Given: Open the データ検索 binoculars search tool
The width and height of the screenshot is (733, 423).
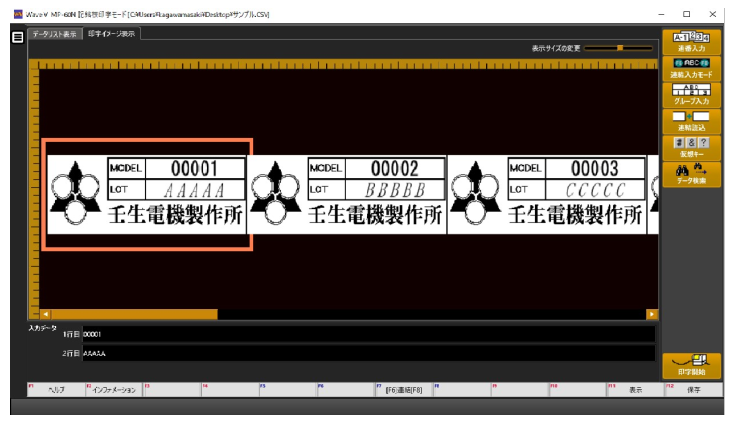Looking at the screenshot, I should click(x=691, y=174).
